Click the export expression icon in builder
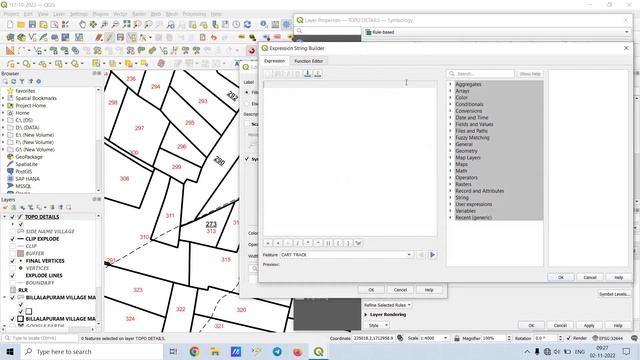The height and width of the screenshot is (360, 640). 318,73
